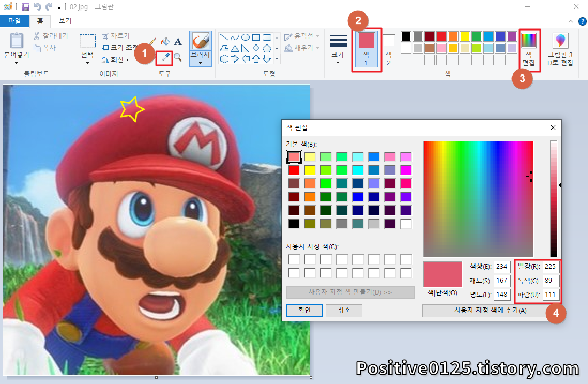Screen dimensions: 588x384
Task: Select the right arrow shape
Action: (235, 58)
